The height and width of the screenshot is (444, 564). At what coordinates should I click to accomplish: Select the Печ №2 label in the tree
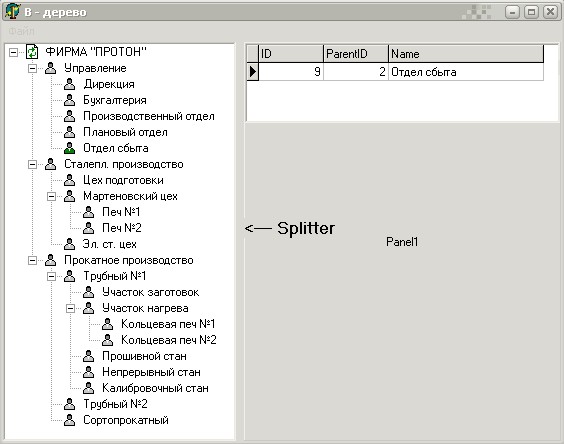click(122, 228)
